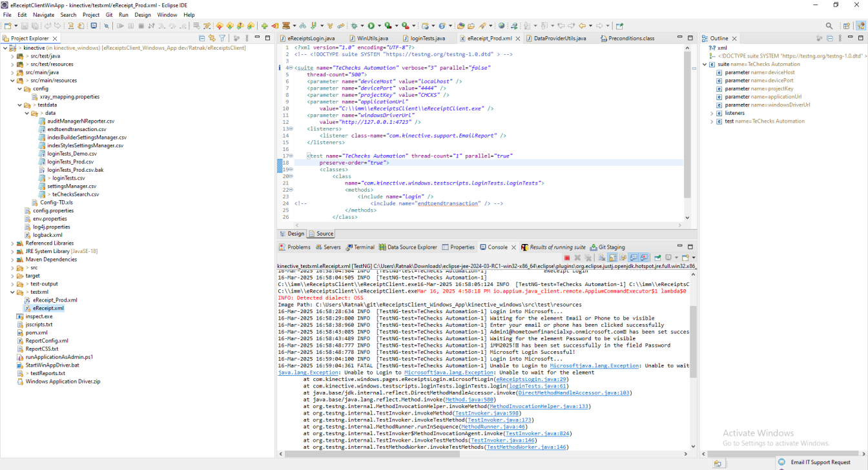Click the Debug bug icon in the toolbar
The image size is (868, 470).
(354, 26)
